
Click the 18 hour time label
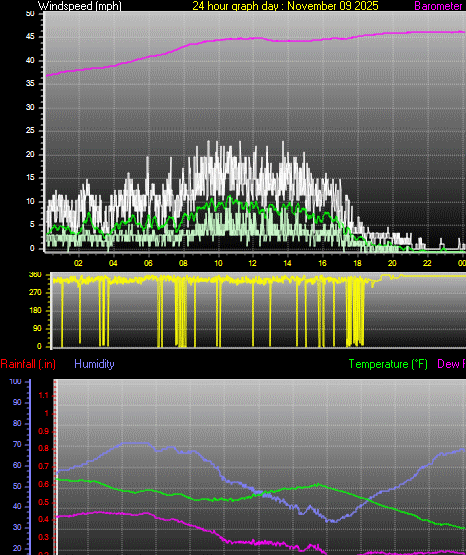point(357,263)
